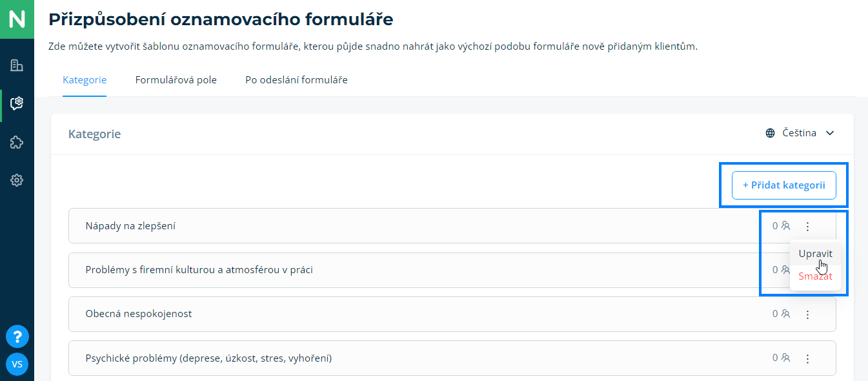Switch to Po odeslání formuláře tab
This screenshot has height=381, width=868.
[296, 80]
